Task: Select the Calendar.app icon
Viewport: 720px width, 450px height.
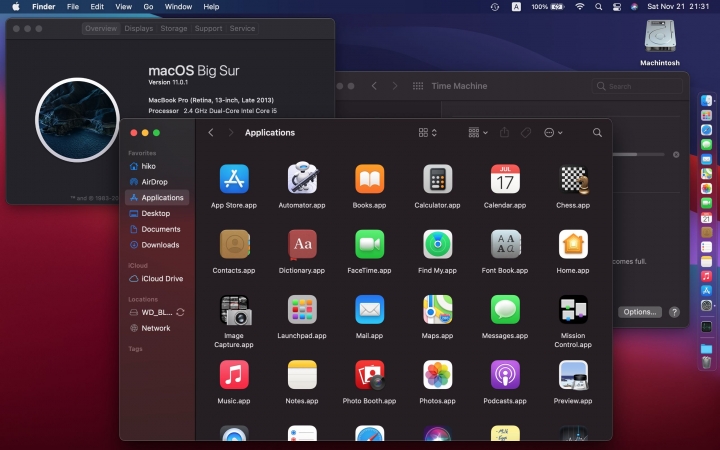Action: [505, 179]
